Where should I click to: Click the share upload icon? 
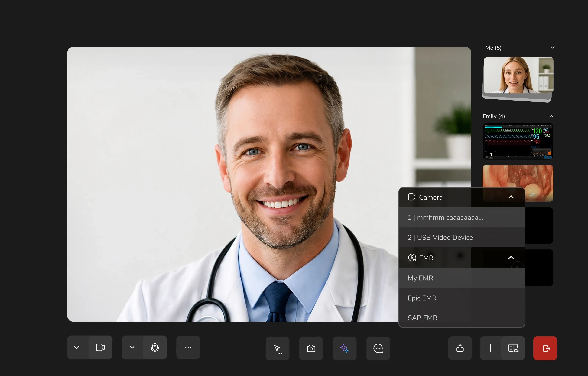pos(460,348)
